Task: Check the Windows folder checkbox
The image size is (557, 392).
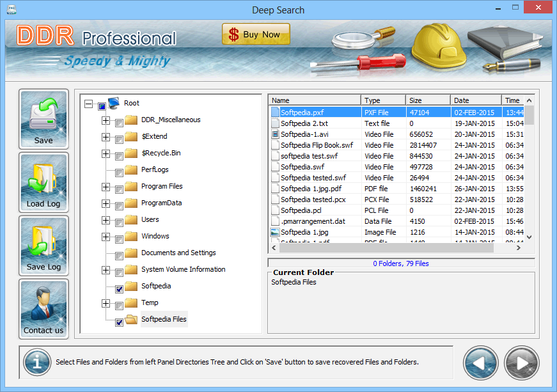Action: click(x=120, y=239)
